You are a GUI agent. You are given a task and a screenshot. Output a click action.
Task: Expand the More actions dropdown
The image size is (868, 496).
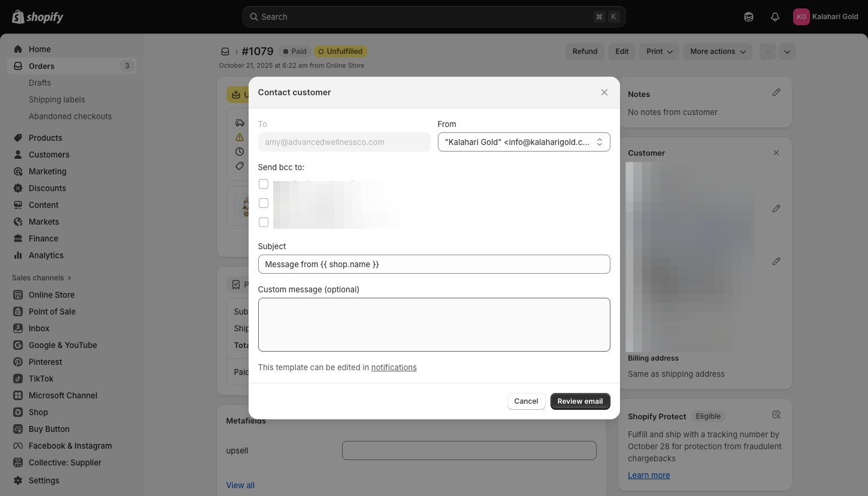click(717, 52)
